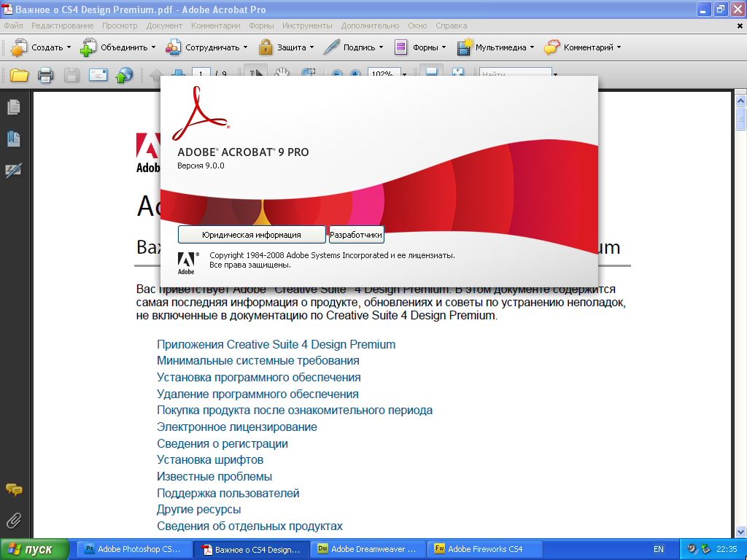747x560 pixels.
Task: Open the Формы toolbar dropdown
Action: (x=420, y=47)
